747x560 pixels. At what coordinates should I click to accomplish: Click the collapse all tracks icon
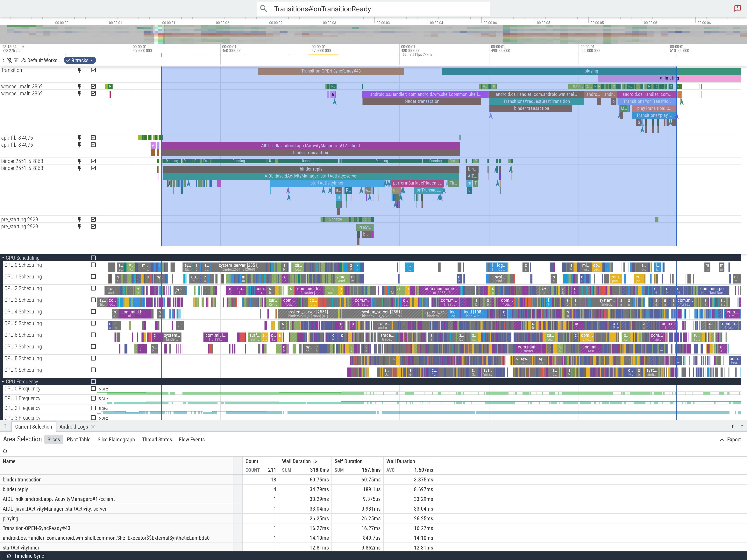pyautogui.click(x=3, y=60)
